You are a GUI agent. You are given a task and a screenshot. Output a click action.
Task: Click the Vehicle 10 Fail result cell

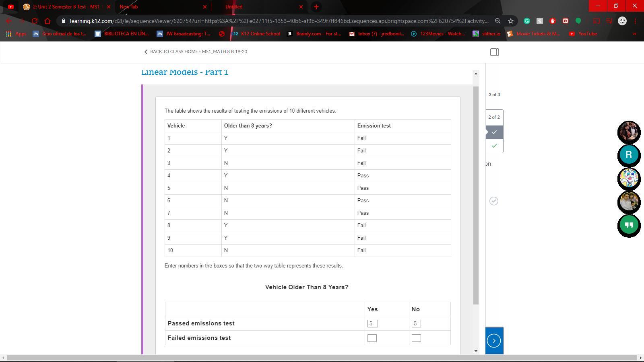tap(402, 251)
